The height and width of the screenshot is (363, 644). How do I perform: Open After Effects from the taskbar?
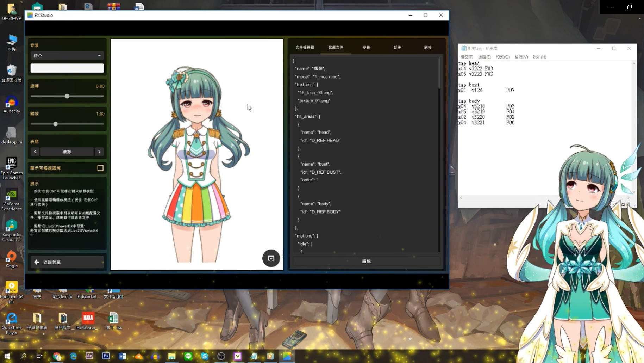(x=89, y=356)
